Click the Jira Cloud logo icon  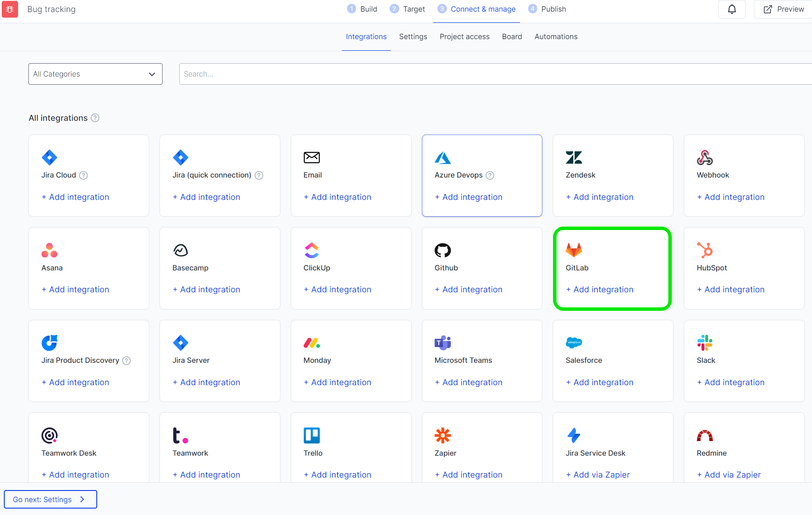49,157
